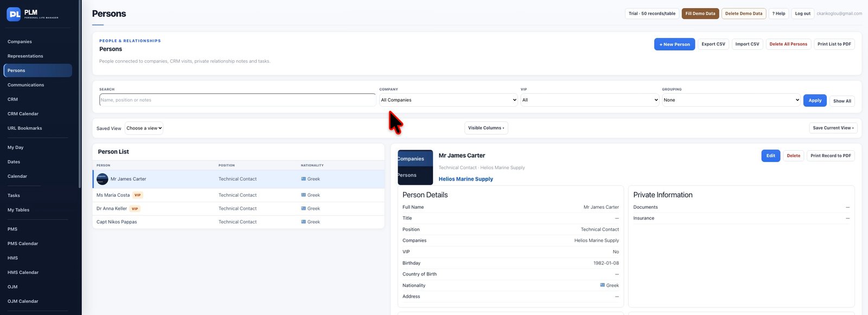Edit Mr James Carter's record

click(x=771, y=156)
